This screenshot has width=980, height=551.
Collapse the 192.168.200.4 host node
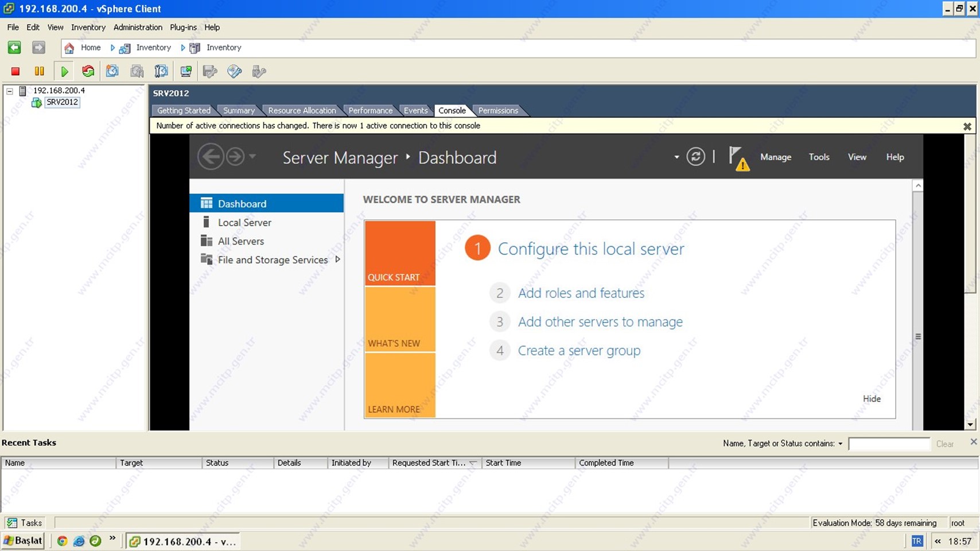pos(10,91)
